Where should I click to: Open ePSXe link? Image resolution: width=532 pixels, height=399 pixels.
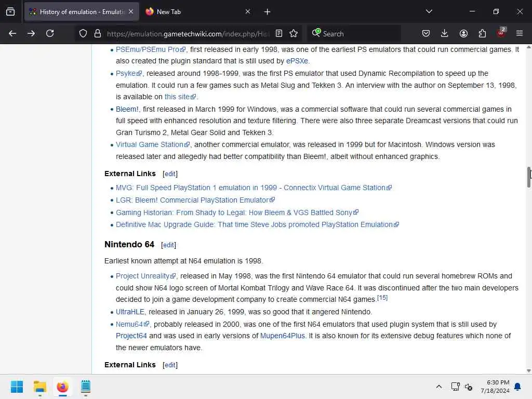(297, 61)
